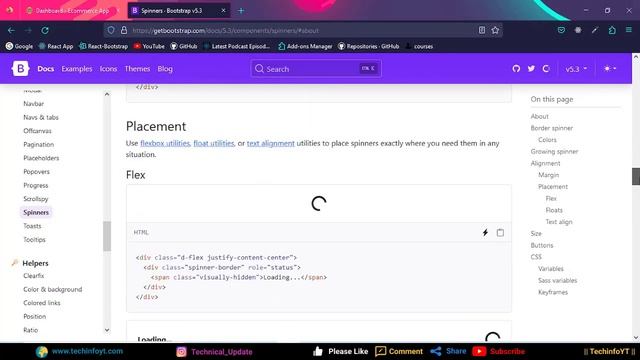Open Bootstrap GitHub icon link
This screenshot has width=640, height=360.
(x=516, y=69)
